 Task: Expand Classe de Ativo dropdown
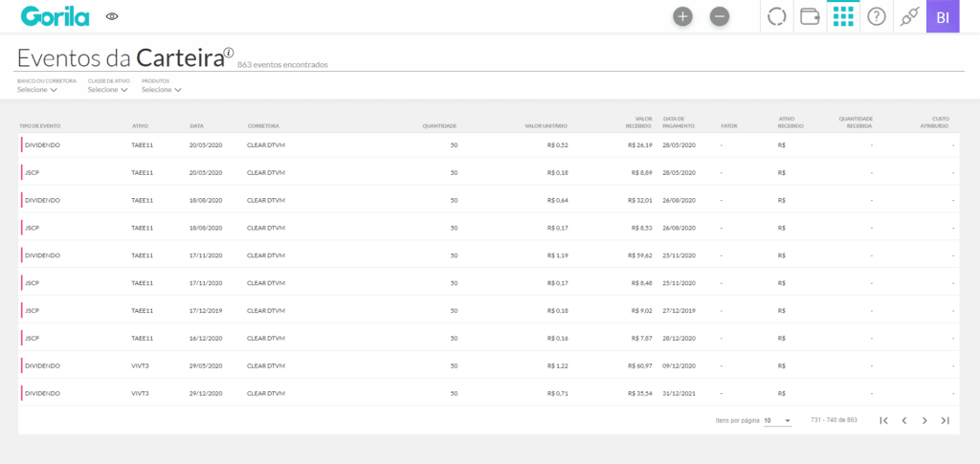[107, 90]
